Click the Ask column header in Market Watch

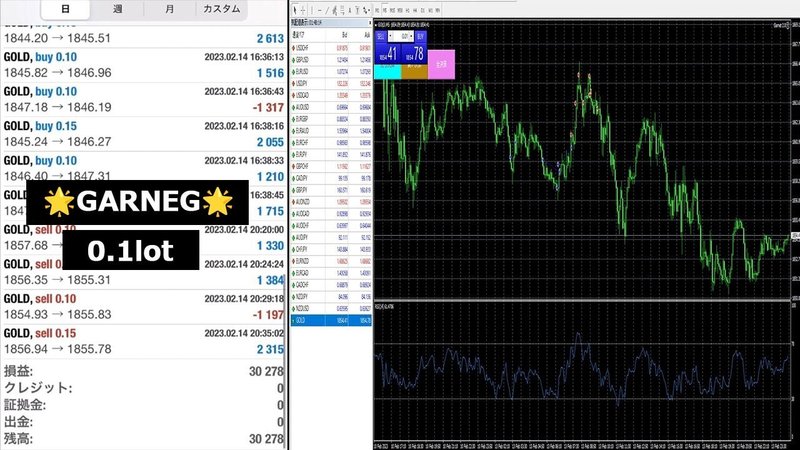pos(367,35)
